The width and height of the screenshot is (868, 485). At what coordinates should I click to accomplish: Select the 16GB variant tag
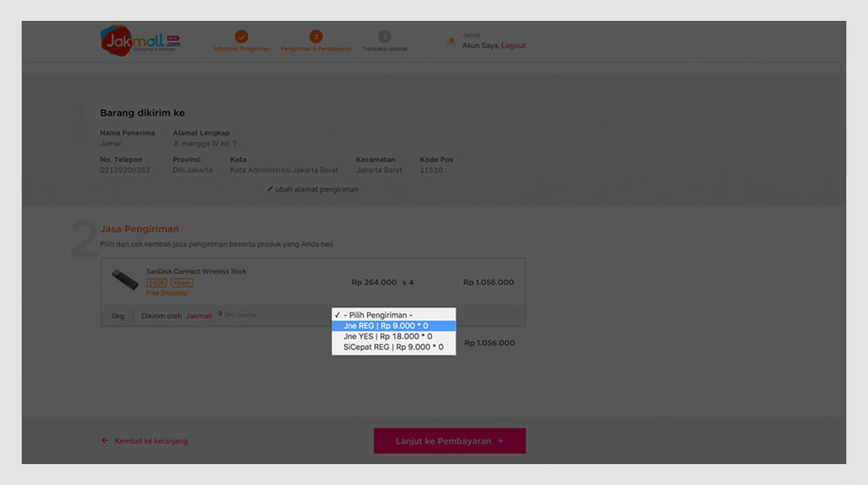click(x=157, y=283)
